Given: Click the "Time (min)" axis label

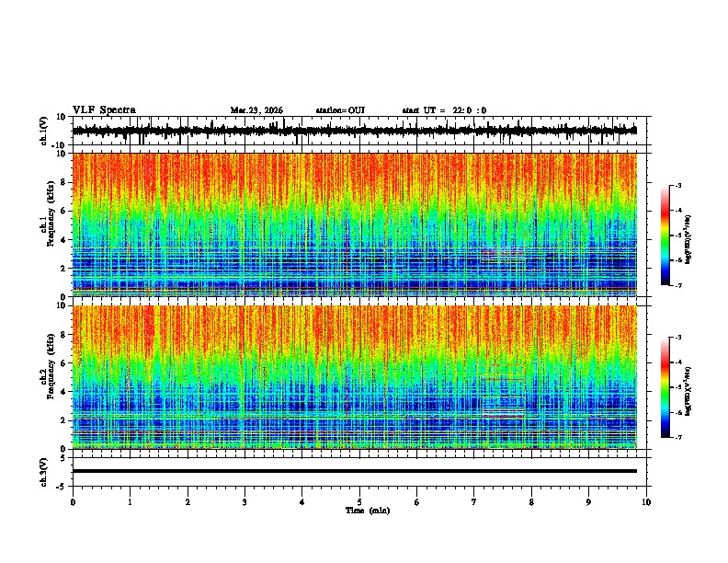Looking at the screenshot, I should pyautogui.click(x=368, y=511).
